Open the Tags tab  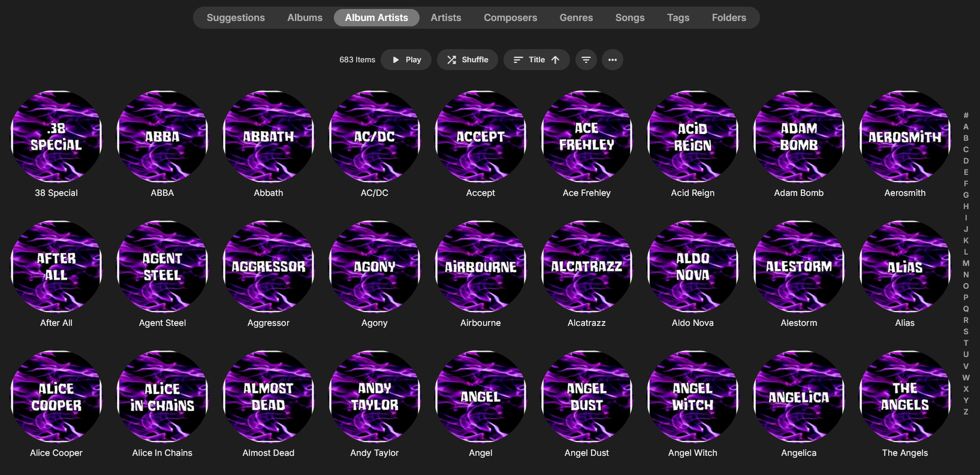pyautogui.click(x=678, y=18)
